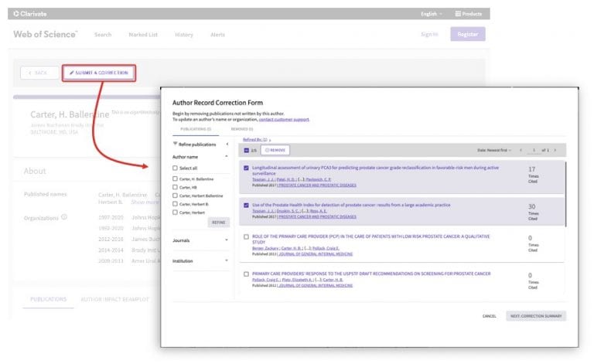
Task: Select the Author Impact Beamplot tab
Action: click(114, 299)
